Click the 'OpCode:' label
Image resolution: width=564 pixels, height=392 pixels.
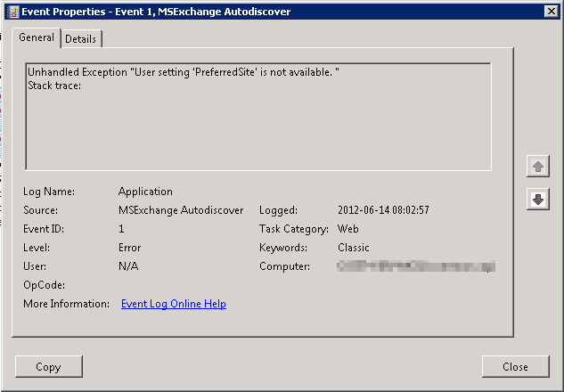pyautogui.click(x=44, y=285)
